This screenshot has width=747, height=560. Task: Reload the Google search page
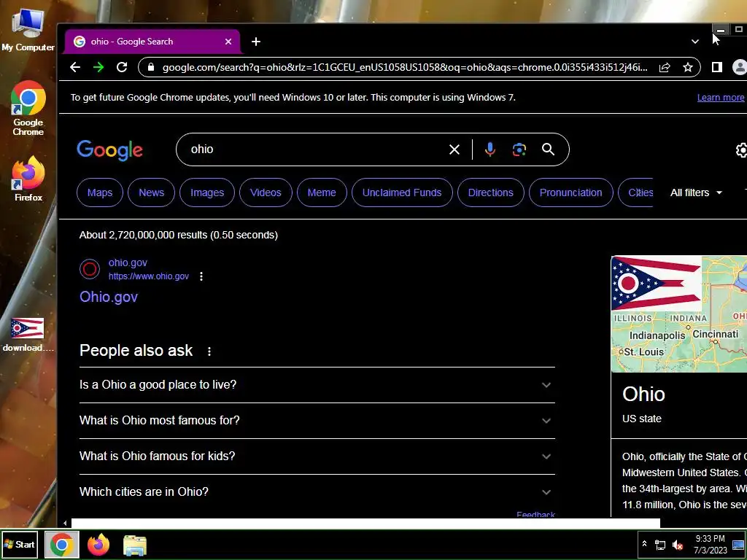pos(122,67)
